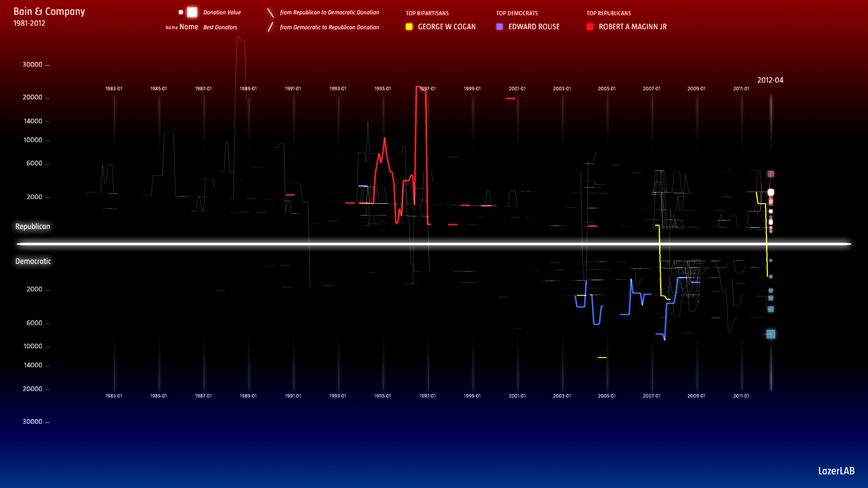Select donor name ROBERT A MAGINN JR

pyautogui.click(x=632, y=27)
